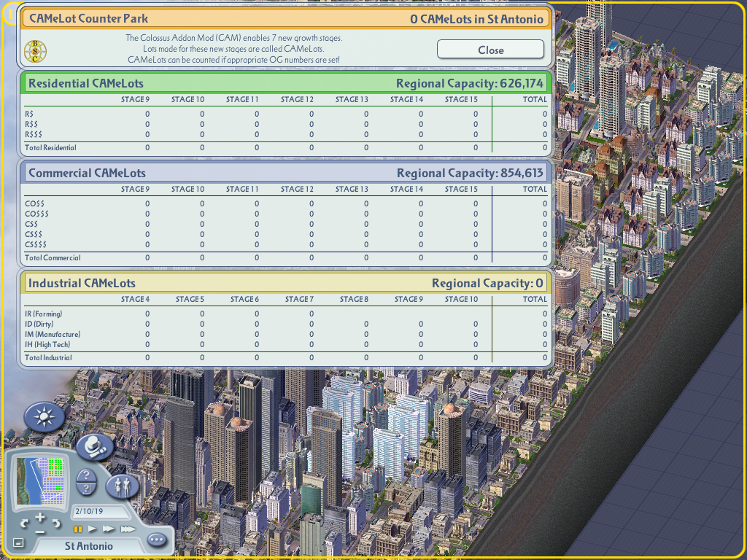
Task: Click the CO$$ row label
Action: [35, 204]
